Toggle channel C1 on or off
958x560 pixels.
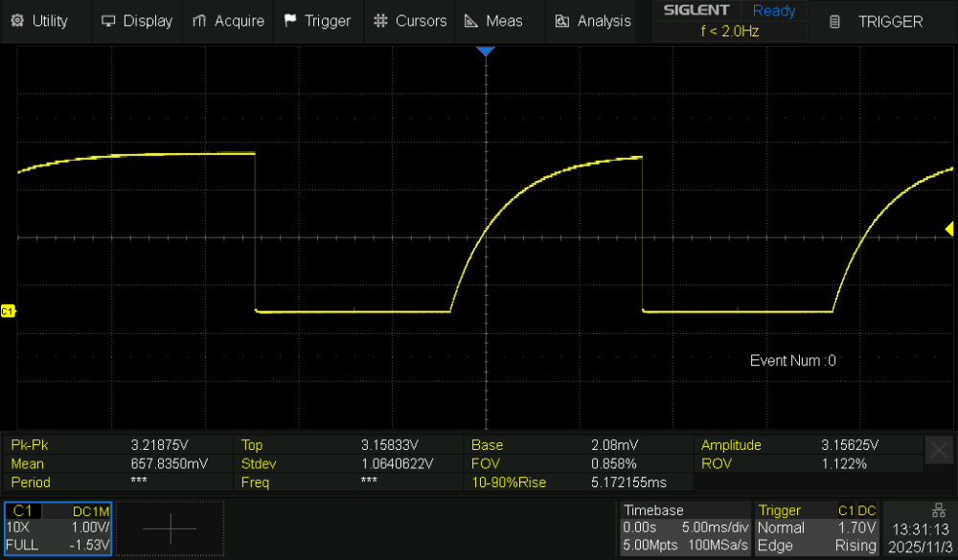coord(24,511)
